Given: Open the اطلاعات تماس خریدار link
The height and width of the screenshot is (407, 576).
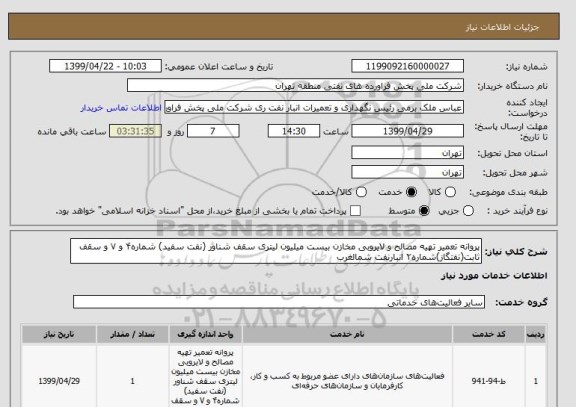Looking at the screenshot, I should [121, 108].
